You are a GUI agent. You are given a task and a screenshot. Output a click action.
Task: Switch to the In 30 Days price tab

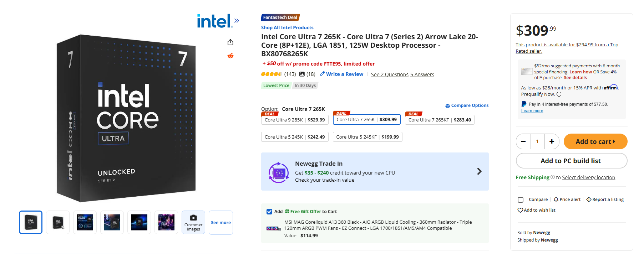pos(305,85)
